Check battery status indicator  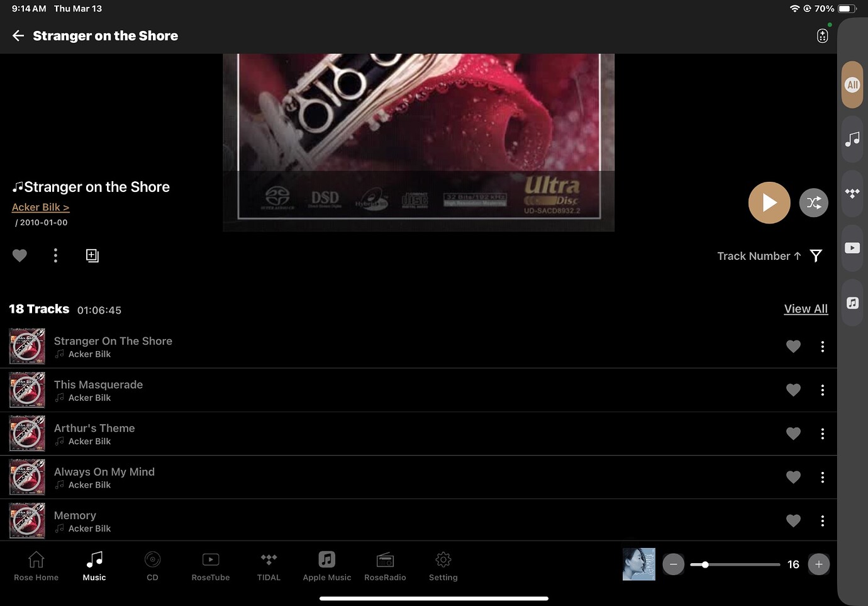point(847,9)
